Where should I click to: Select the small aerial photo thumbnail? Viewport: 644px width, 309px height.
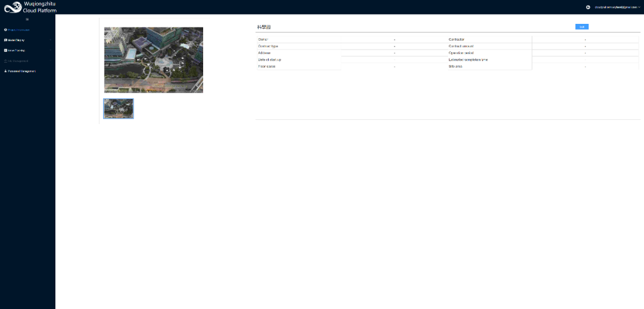point(119,109)
